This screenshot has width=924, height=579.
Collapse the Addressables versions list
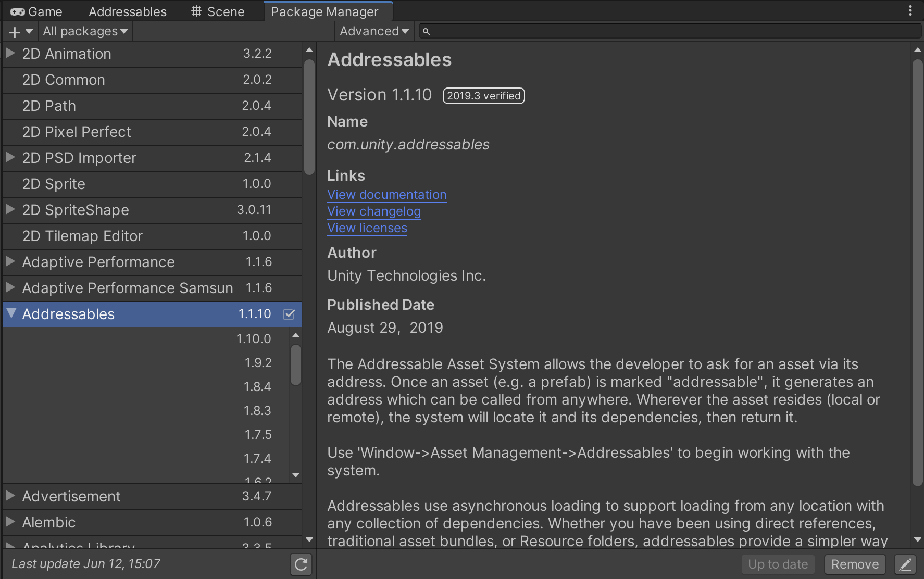(x=11, y=313)
